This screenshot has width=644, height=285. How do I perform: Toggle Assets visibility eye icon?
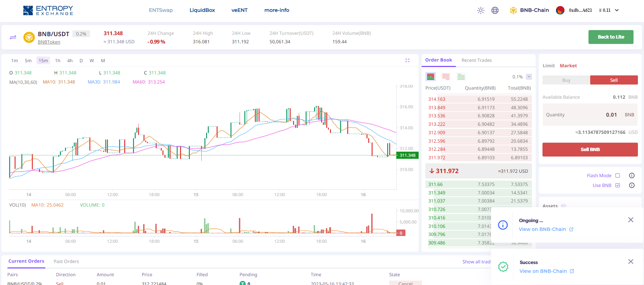[x=563, y=206]
